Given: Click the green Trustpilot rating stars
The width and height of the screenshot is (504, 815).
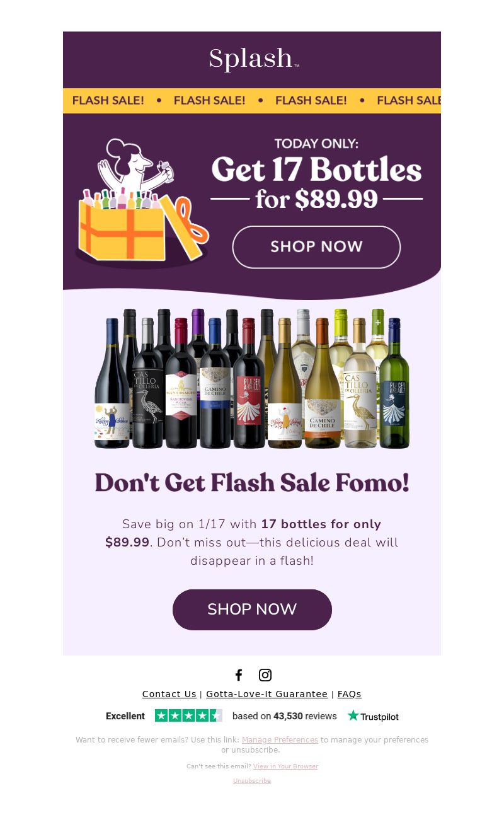Looking at the screenshot, I should click(x=188, y=715).
